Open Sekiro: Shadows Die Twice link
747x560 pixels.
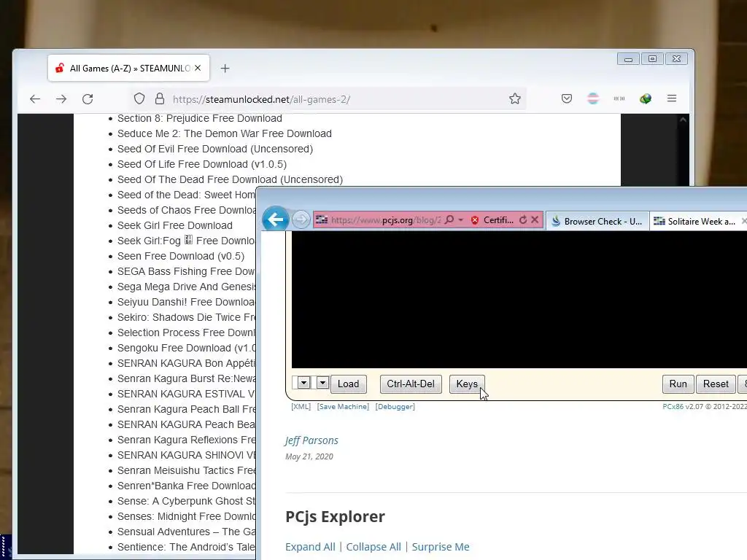tap(186, 317)
